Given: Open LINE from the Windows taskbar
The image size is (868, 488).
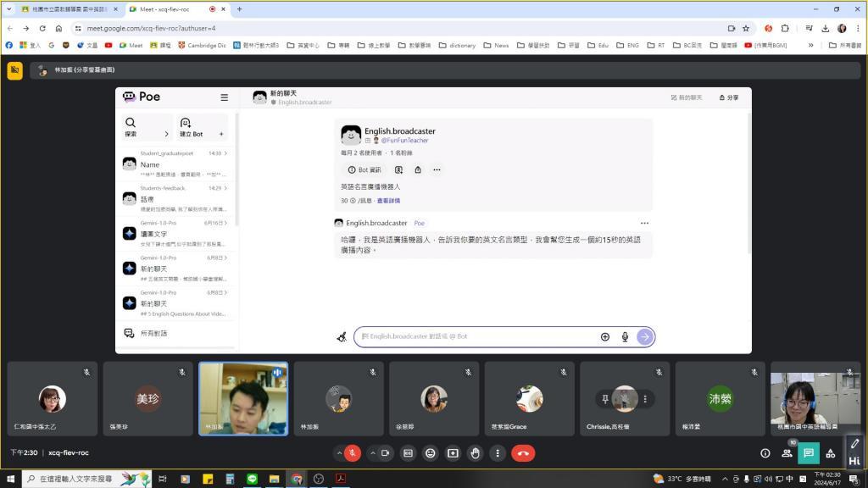Looking at the screenshot, I should point(252,479).
